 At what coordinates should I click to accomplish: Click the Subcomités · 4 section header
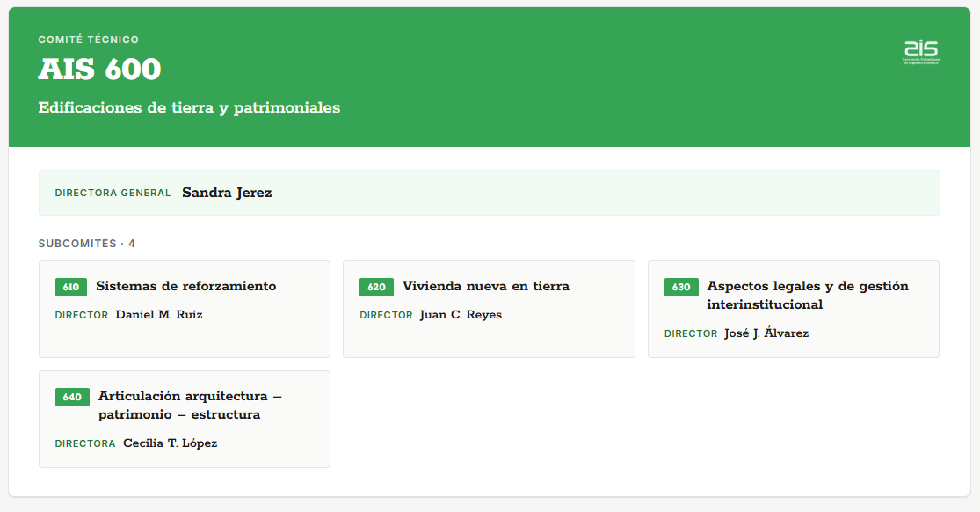87,244
